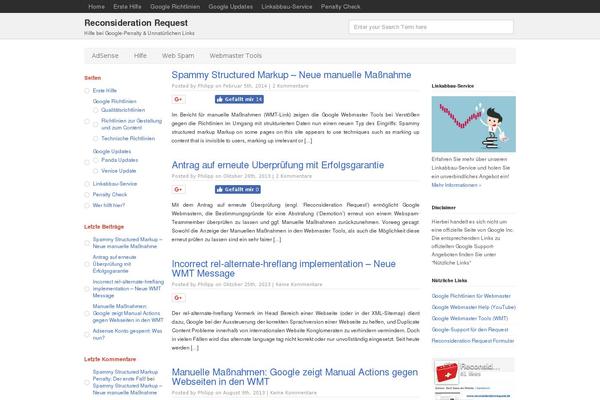Click Panda Updates in the sidebar

click(119, 160)
